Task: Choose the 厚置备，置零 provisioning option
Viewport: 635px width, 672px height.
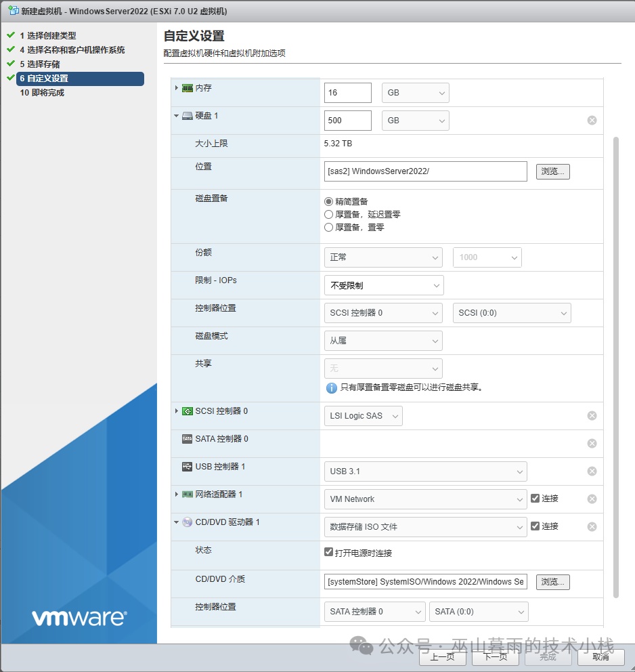Action: 329,228
